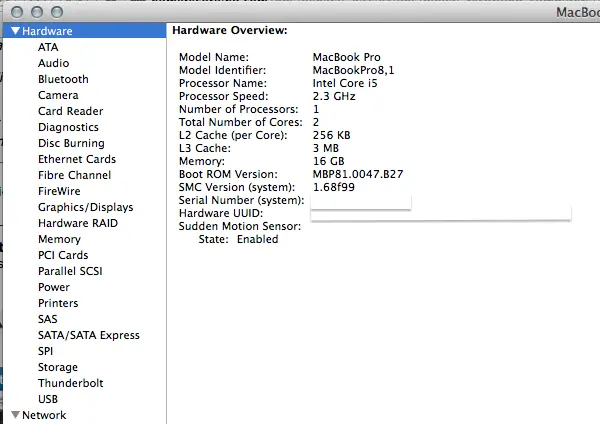Click the 'Sudden Motion Sensor:' label
The image size is (600, 424).
tap(240, 226)
